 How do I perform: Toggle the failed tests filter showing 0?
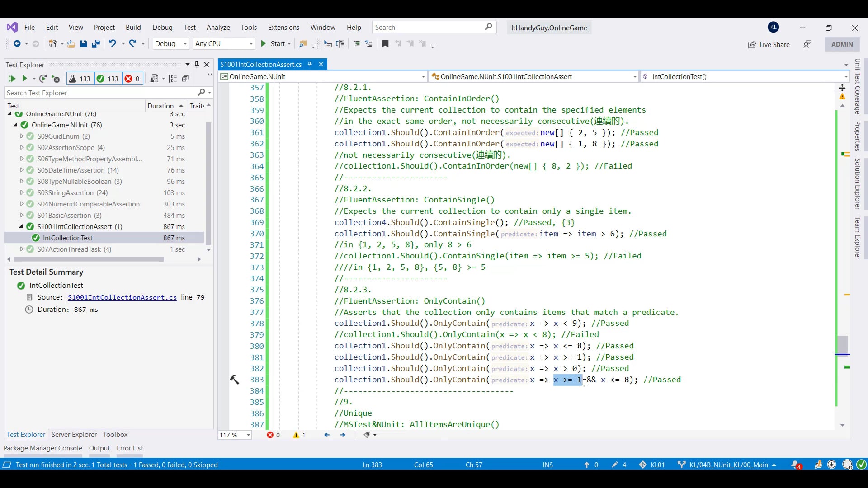coord(132,79)
